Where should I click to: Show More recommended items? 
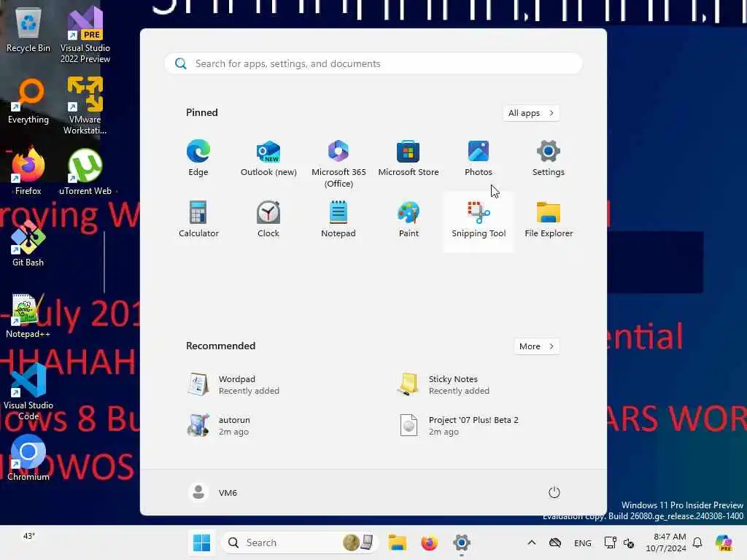[x=536, y=346]
